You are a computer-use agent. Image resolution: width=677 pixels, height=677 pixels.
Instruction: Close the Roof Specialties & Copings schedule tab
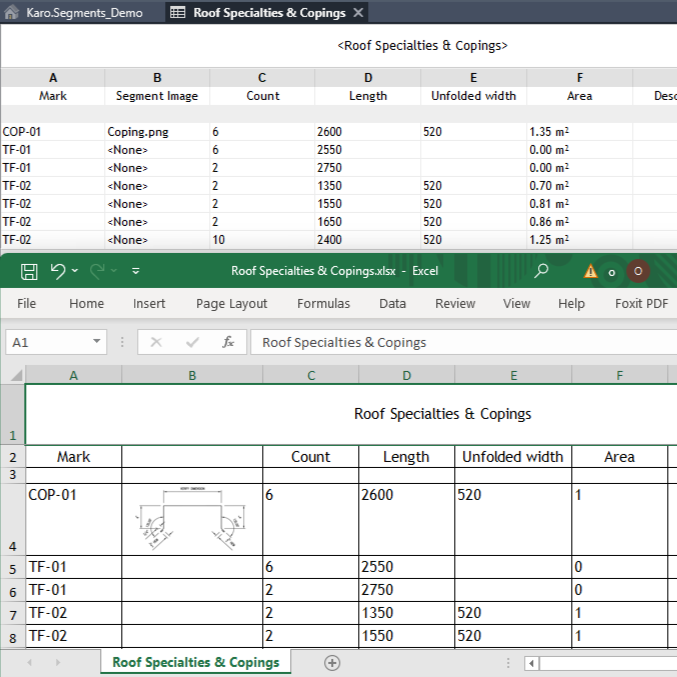coord(358,13)
